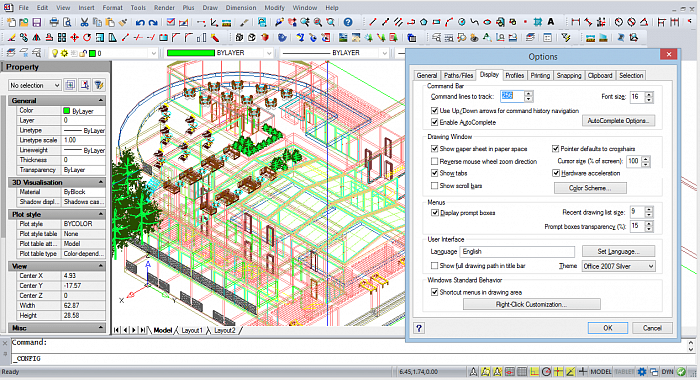Click the green BYLAYER color swatch
Viewport: 700px width, 380px height.
(191, 53)
